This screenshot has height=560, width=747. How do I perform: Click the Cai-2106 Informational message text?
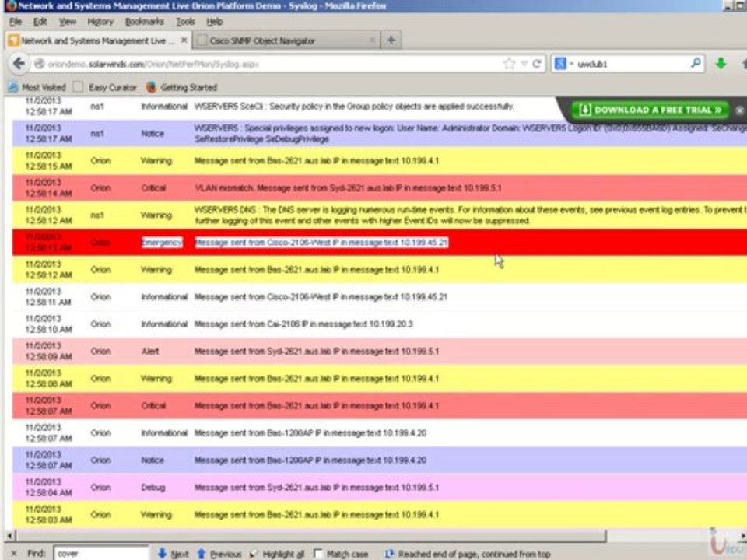click(303, 324)
